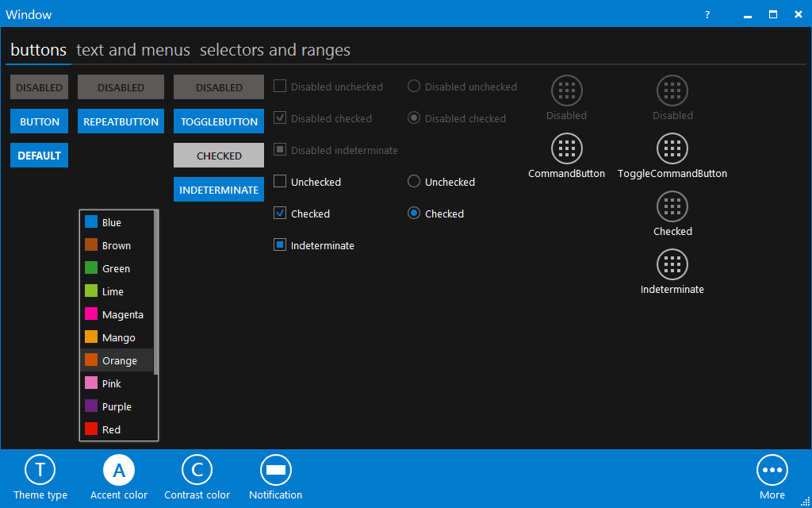The image size is (812, 508).
Task: Open the More options menu
Action: (x=772, y=469)
